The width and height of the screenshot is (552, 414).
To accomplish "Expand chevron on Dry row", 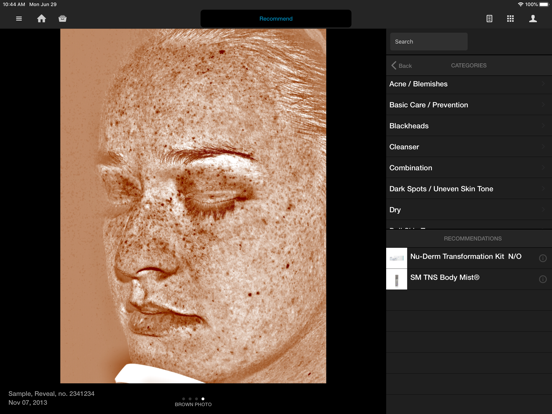I will coord(544,209).
